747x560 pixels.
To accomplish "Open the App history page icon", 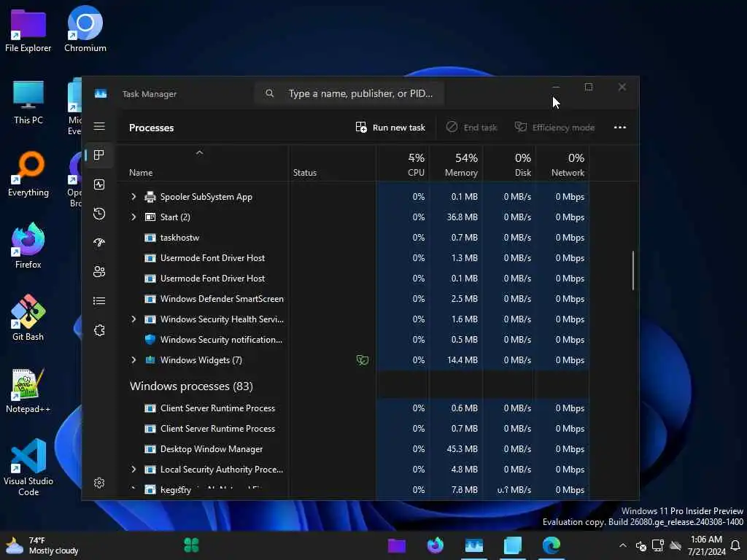I will tap(99, 214).
